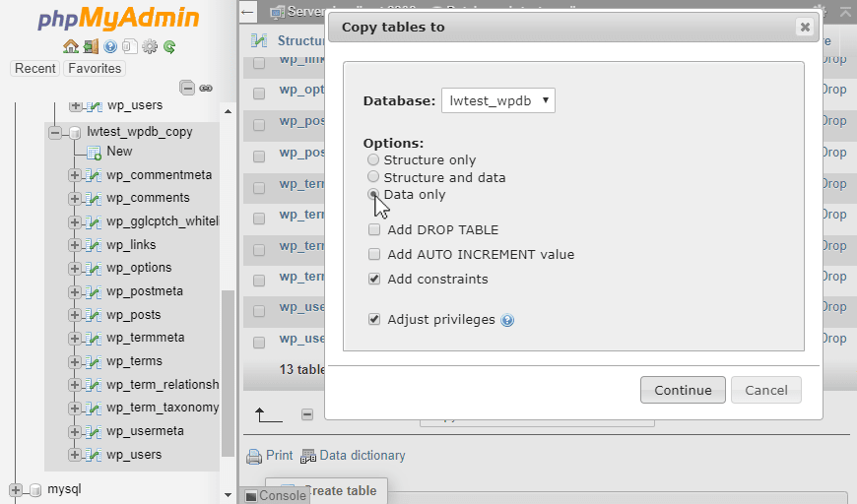Screen dimensions: 857x504
Task: Uncheck Adjust privileges checkbox
Action: 374,319
